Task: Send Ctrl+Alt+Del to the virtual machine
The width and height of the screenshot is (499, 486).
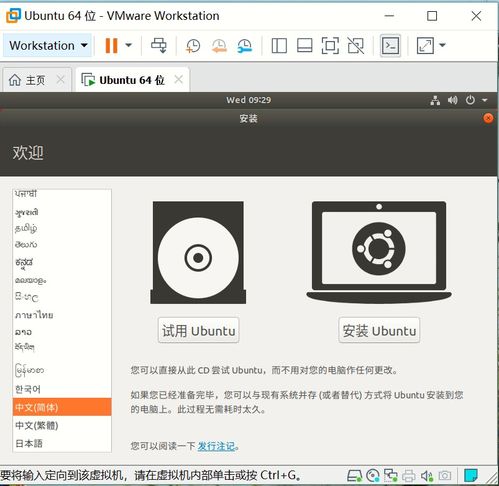Action: coord(159,45)
